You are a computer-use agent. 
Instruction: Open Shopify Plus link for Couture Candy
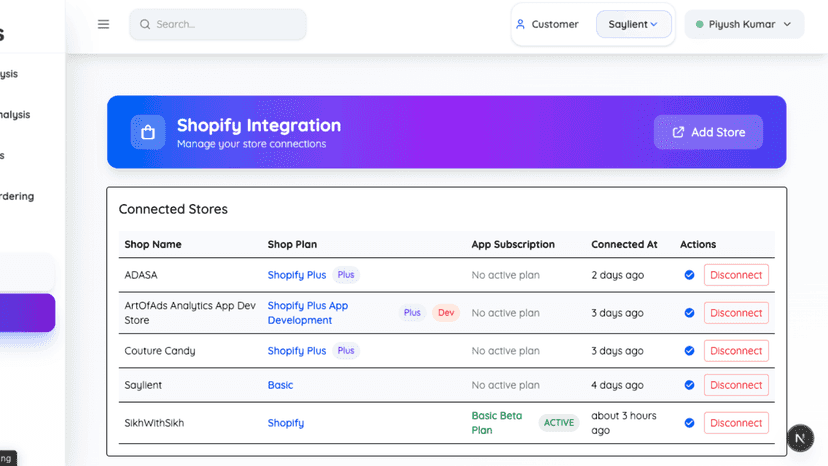pyautogui.click(x=297, y=351)
